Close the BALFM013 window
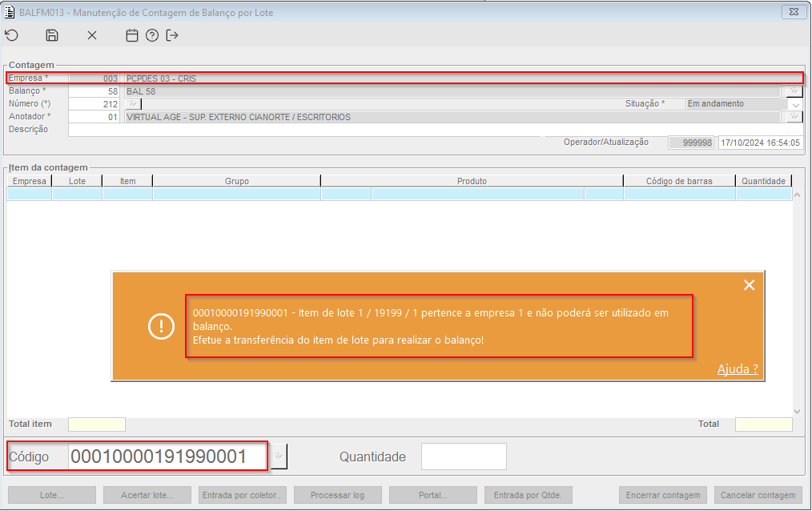Viewport: 812px width, 511px height. click(794, 11)
